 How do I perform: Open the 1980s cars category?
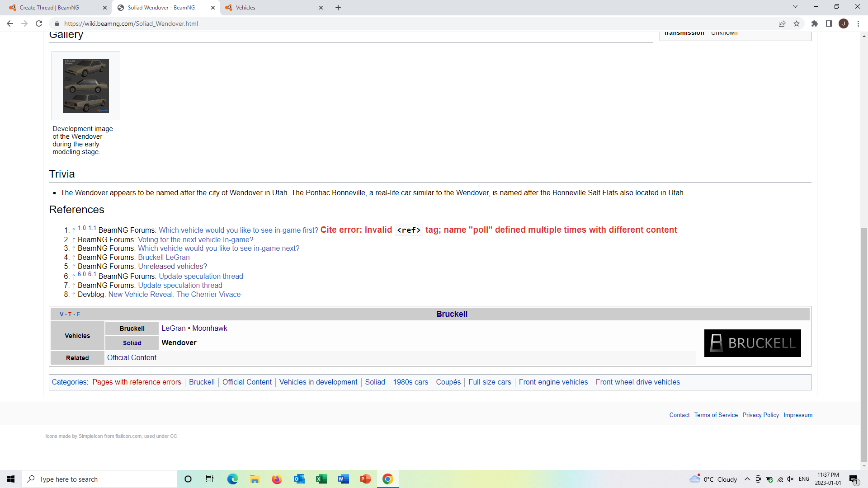point(410,382)
